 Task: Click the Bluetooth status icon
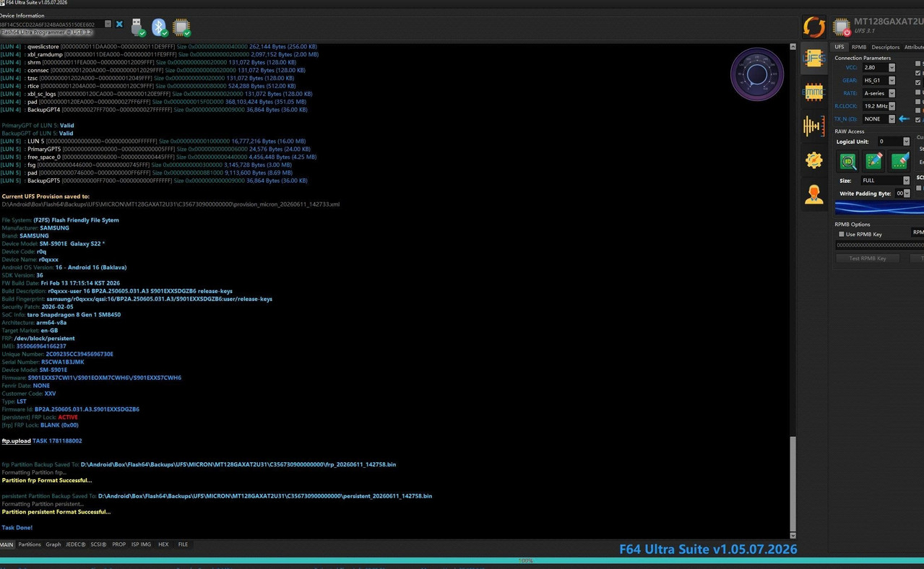159,27
